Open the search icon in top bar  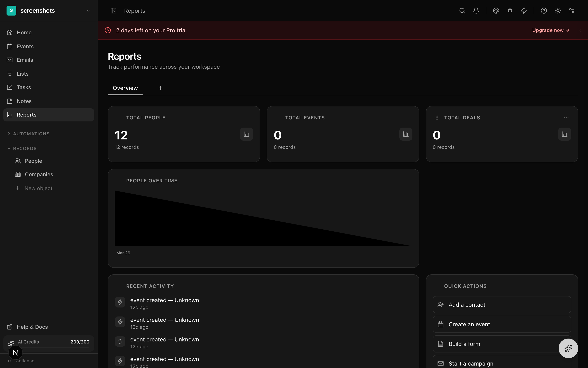[462, 11]
